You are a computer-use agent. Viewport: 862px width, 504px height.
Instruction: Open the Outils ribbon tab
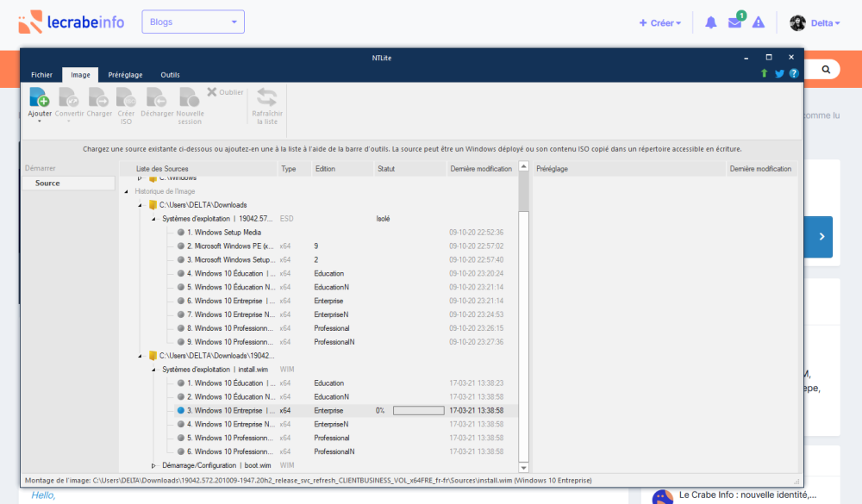click(x=170, y=75)
